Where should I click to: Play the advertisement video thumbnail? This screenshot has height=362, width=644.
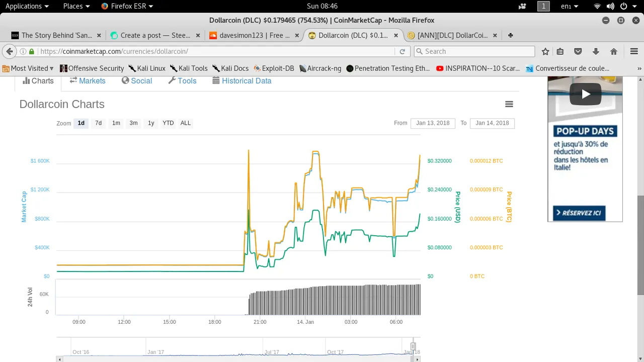585,94
